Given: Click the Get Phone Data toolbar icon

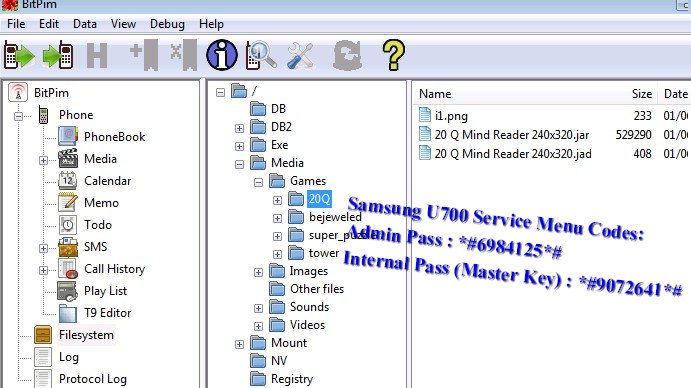Looking at the screenshot, I should click(19, 55).
